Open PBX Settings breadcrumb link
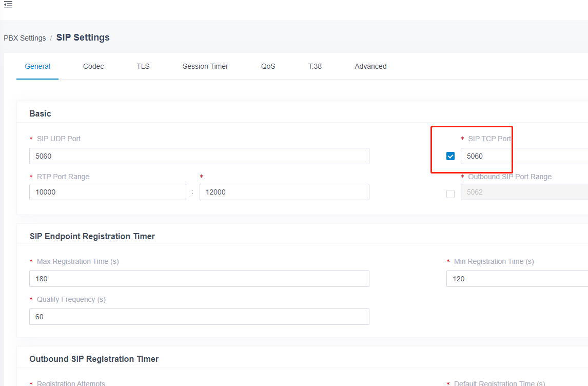588x386 pixels. (25, 38)
